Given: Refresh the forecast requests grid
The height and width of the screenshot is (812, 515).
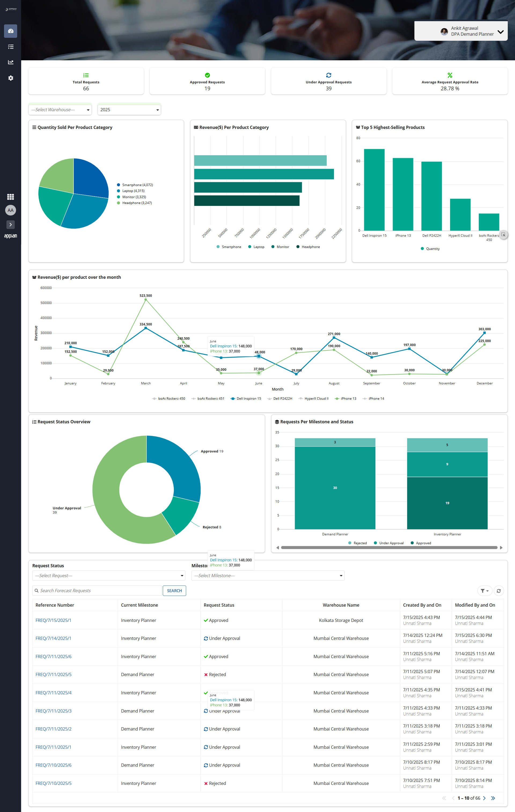Looking at the screenshot, I should click(x=498, y=591).
